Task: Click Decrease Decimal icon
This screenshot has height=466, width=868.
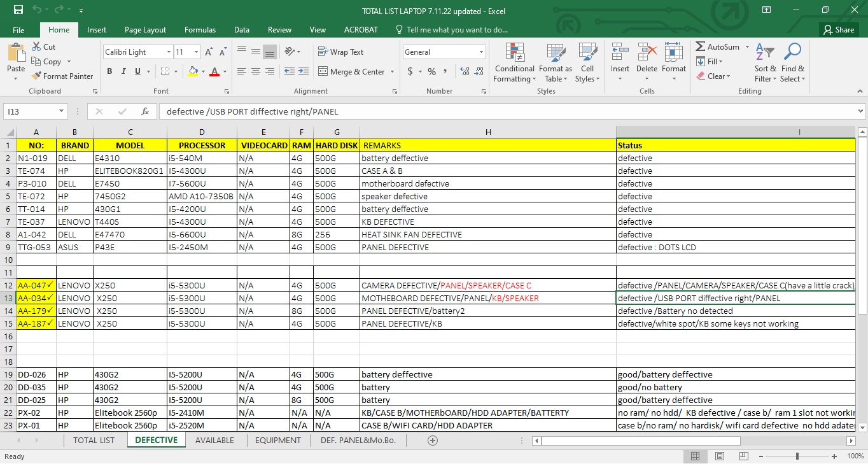Action: point(479,71)
